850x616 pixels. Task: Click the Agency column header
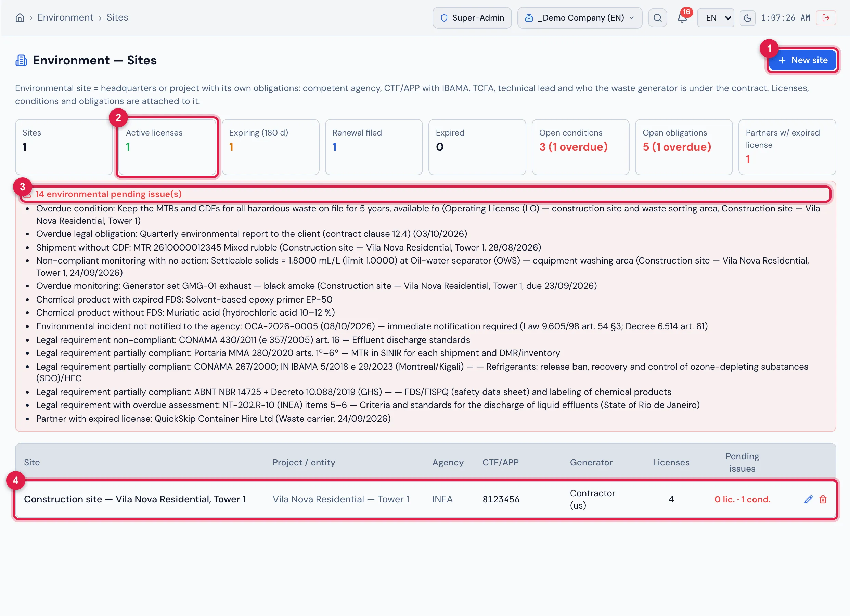pos(448,462)
